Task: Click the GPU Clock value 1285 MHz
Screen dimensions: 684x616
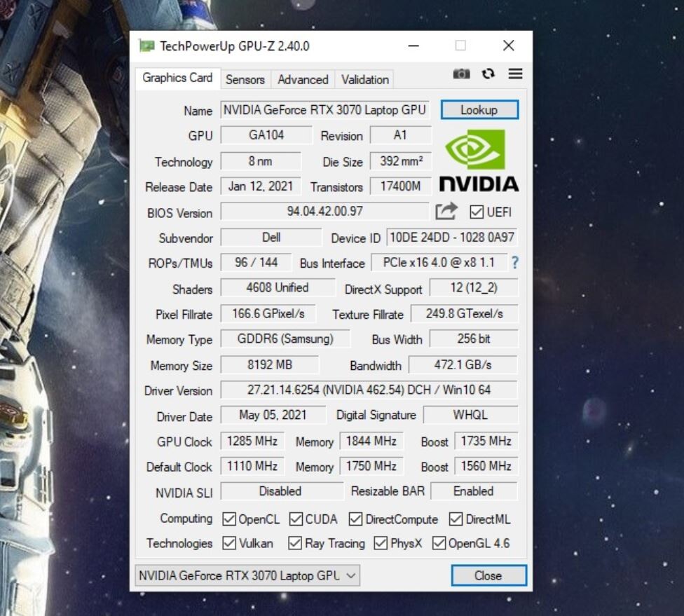Action: [252, 441]
